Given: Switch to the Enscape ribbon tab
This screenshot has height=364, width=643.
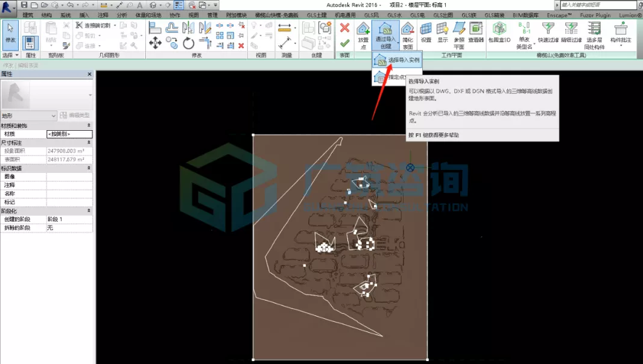Looking at the screenshot, I should point(559,15).
